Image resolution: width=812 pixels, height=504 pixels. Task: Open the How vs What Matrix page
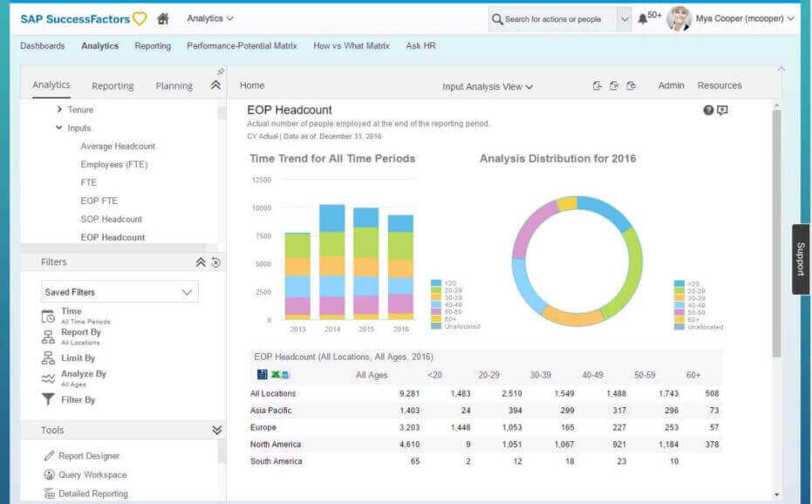[351, 46]
